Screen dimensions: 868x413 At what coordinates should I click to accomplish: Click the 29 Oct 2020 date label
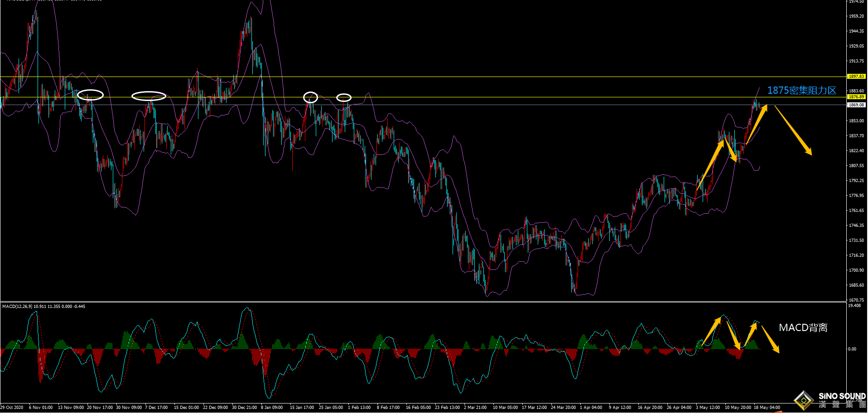tap(12, 408)
